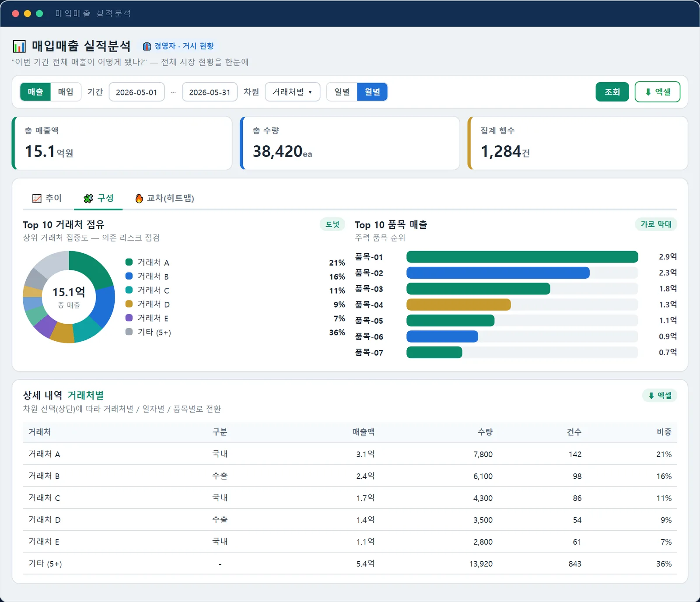The image size is (700, 602).
Task: Click the bar chart icon beside 매입매출 실적분석
Action: [19, 46]
